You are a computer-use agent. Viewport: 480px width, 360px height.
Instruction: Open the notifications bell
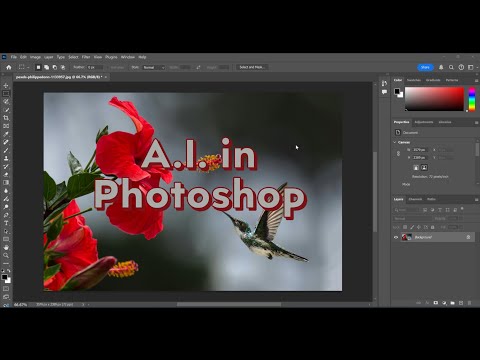pos(441,67)
